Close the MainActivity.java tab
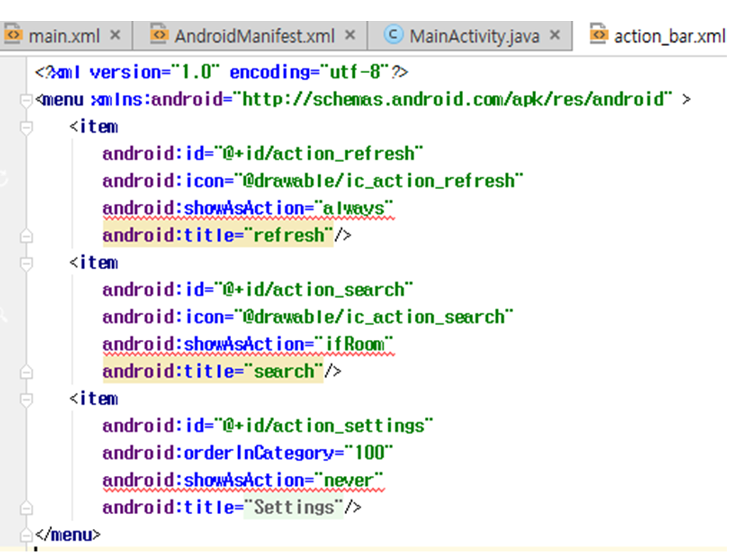The height and width of the screenshot is (560, 747). click(555, 35)
